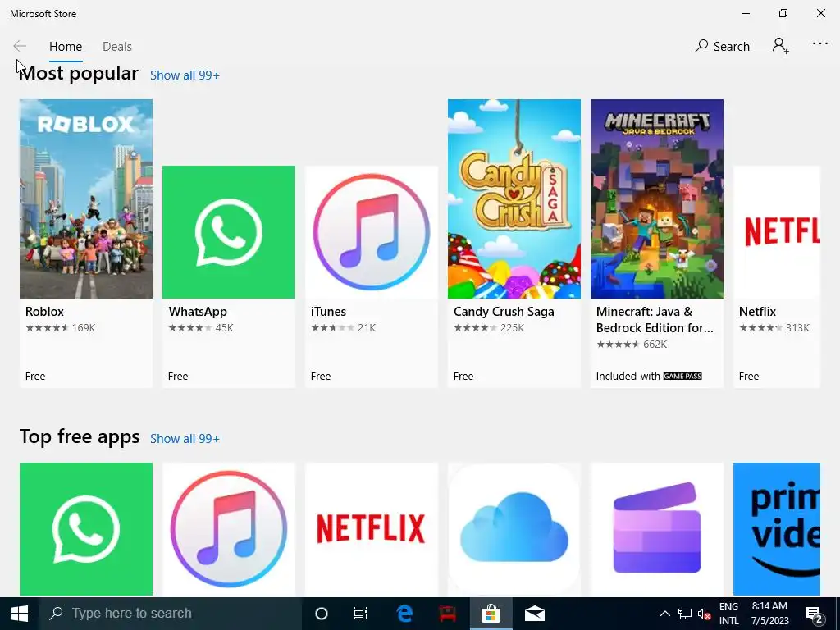Screen dimensions: 840x630
Task: Click Microsoft Store taskbar icon
Action: click(491, 614)
